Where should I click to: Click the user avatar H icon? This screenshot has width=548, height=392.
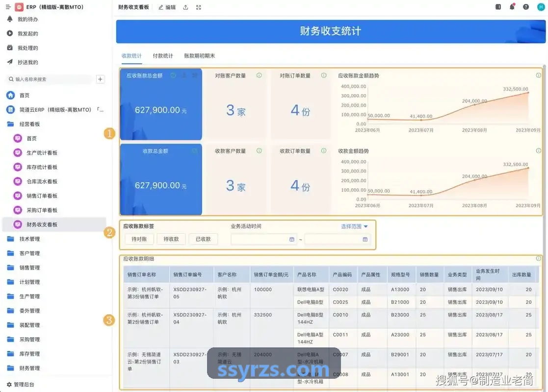pyautogui.click(x=541, y=7)
